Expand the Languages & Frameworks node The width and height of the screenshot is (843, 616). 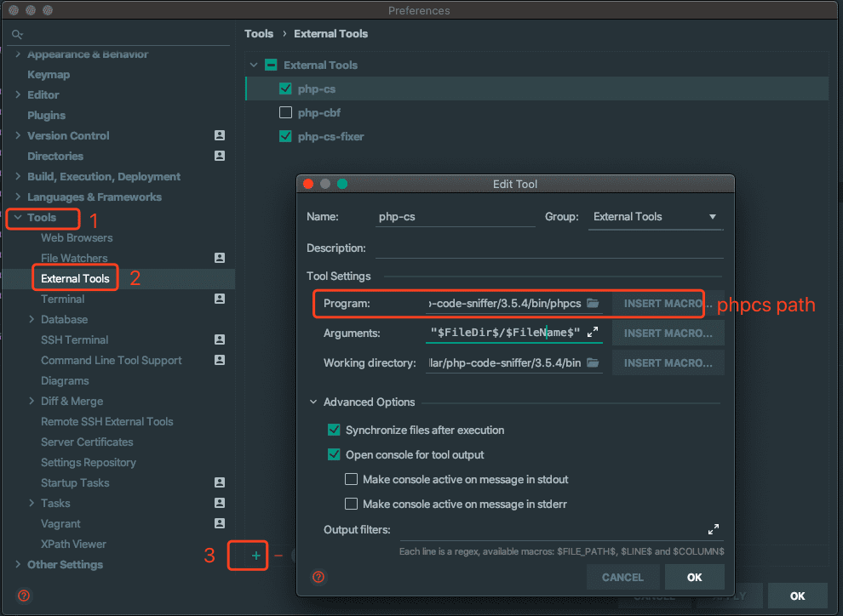click(x=18, y=197)
